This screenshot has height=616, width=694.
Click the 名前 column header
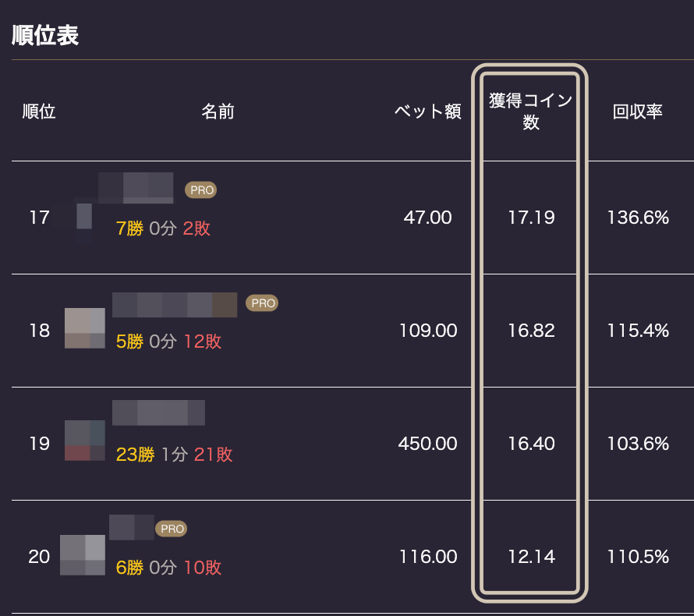218,111
